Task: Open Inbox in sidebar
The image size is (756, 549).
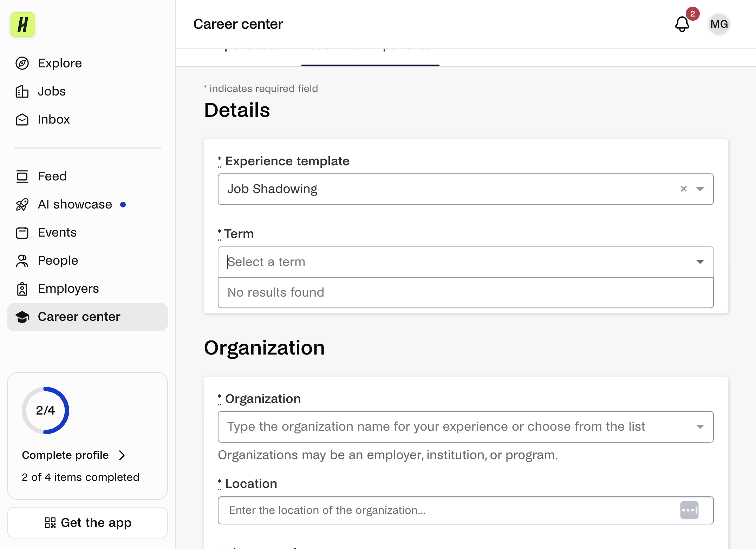Action: pyautogui.click(x=87, y=119)
